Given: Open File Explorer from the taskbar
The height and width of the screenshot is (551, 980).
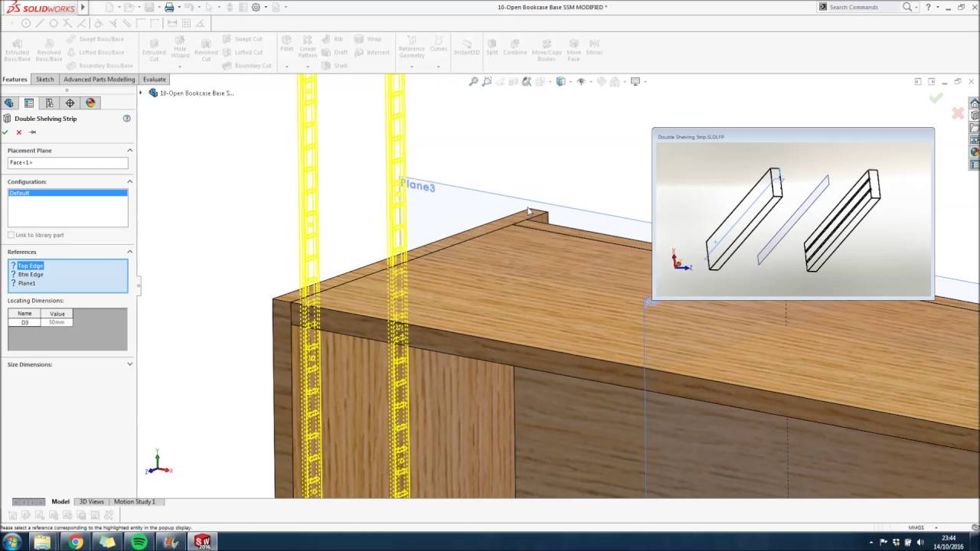Looking at the screenshot, I should click(x=43, y=542).
